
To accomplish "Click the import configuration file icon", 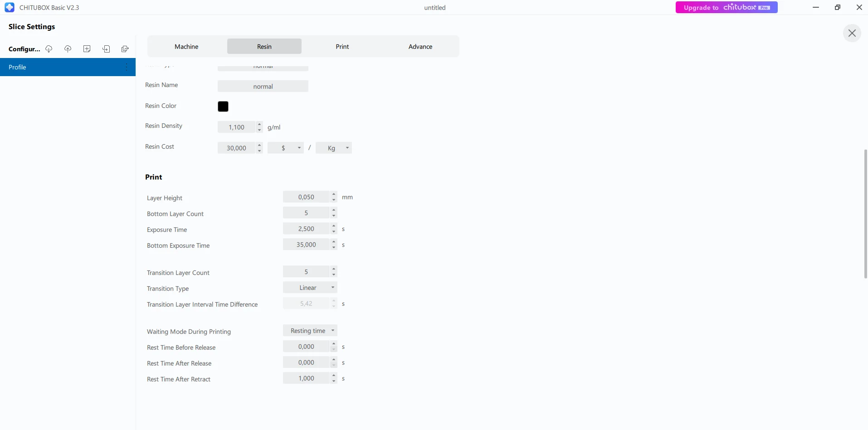I will (x=106, y=49).
